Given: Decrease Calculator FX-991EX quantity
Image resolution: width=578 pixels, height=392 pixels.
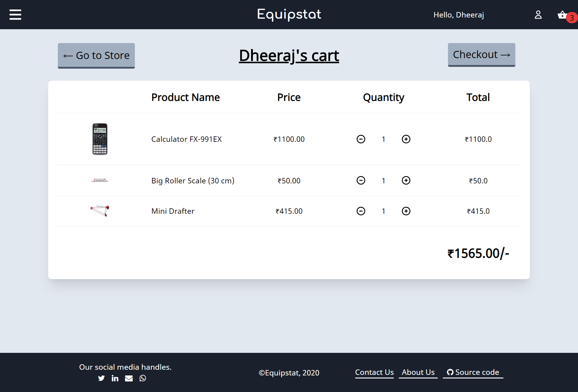Looking at the screenshot, I should coord(361,139).
